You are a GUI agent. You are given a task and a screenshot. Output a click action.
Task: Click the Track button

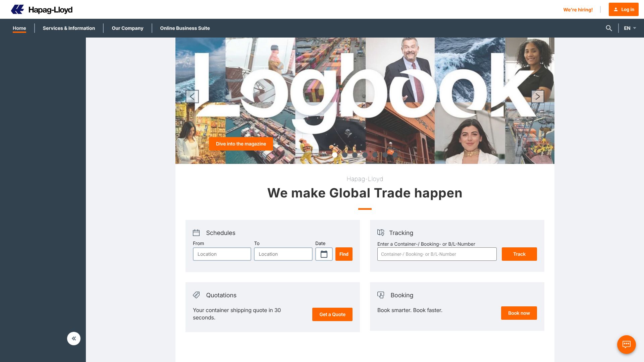pyautogui.click(x=519, y=254)
